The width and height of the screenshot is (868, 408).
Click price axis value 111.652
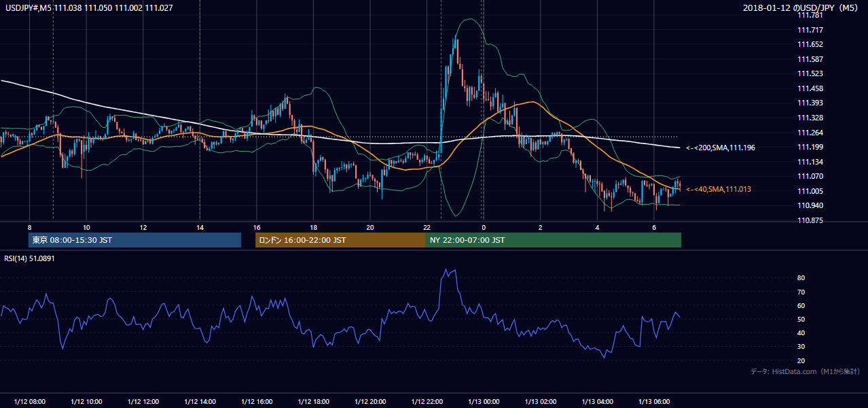coord(810,44)
